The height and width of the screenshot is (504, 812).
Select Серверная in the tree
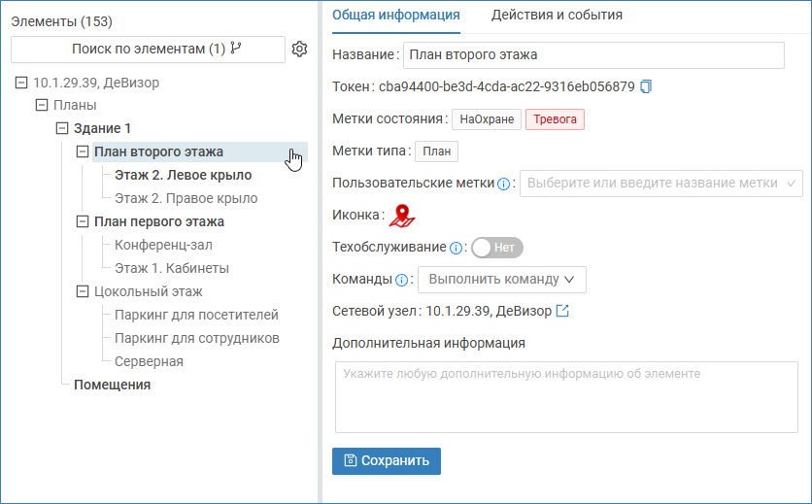pos(149,361)
